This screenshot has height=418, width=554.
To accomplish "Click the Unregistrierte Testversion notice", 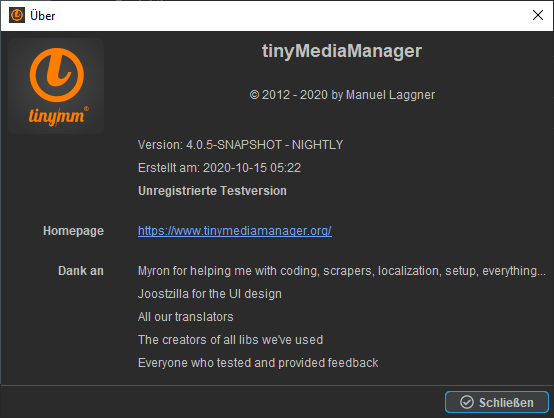I will [212, 191].
